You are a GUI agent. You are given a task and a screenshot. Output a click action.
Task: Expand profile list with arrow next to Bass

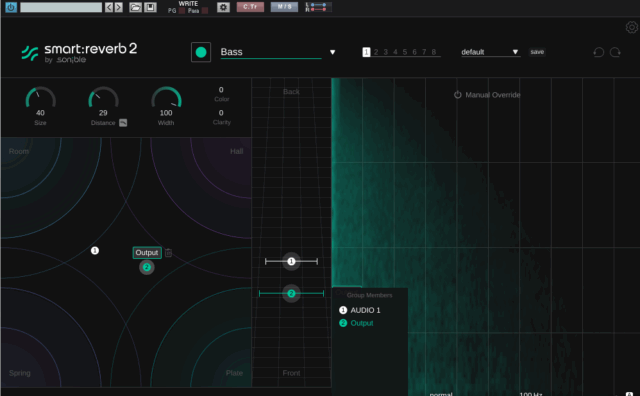[333, 52]
